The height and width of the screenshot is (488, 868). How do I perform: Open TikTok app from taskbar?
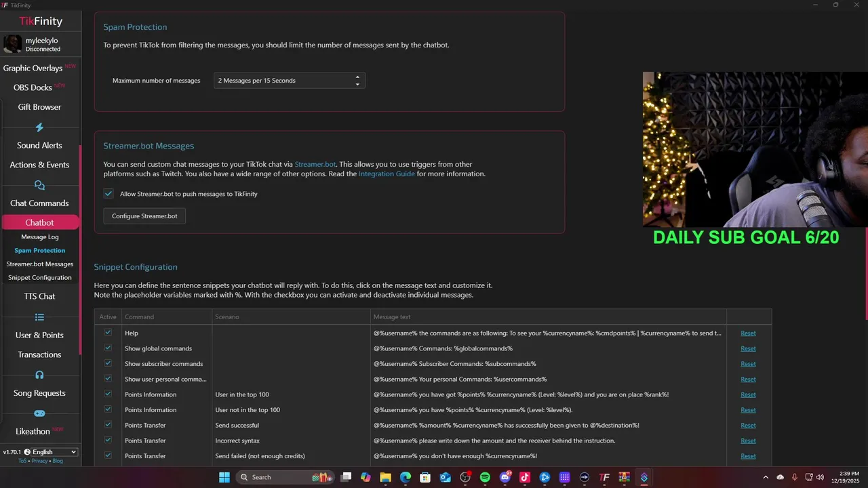click(x=524, y=477)
